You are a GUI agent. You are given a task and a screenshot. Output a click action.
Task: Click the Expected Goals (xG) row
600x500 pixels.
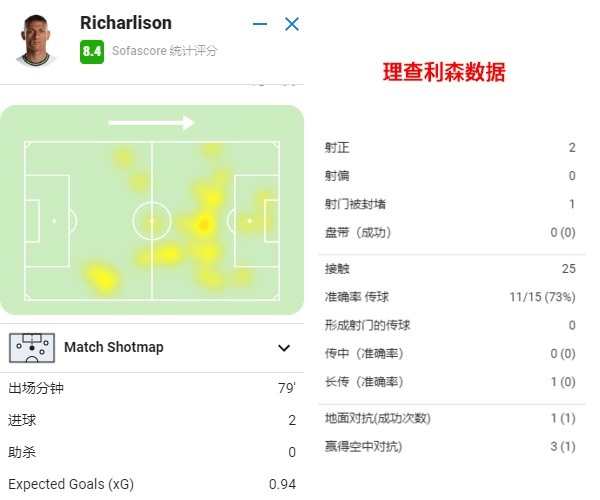coord(152,484)
